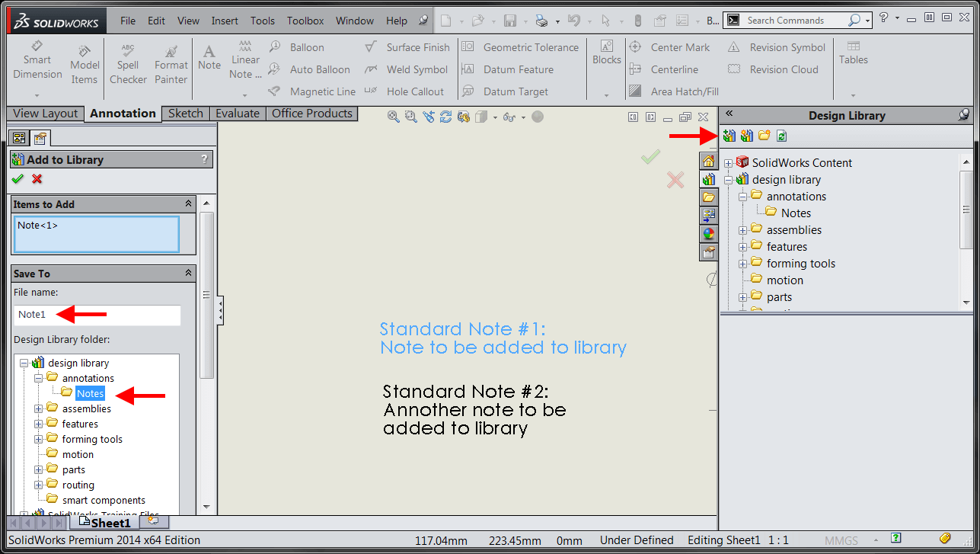Cancel Add to Library with red X

(x=37, y=178)
